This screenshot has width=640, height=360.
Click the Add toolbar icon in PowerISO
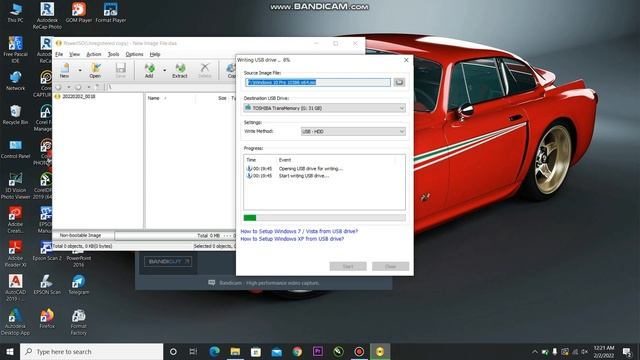click(x=149, y=70)
